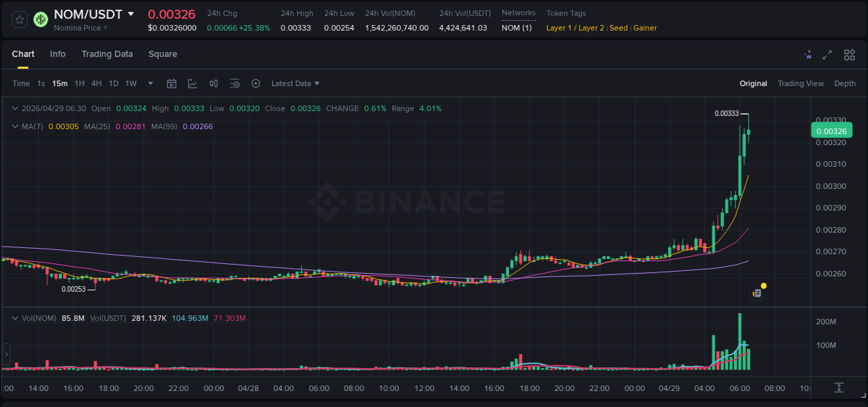
Task: Click the hexagon token badge icon
Action: pyautogui.click(x=40, y=19)
